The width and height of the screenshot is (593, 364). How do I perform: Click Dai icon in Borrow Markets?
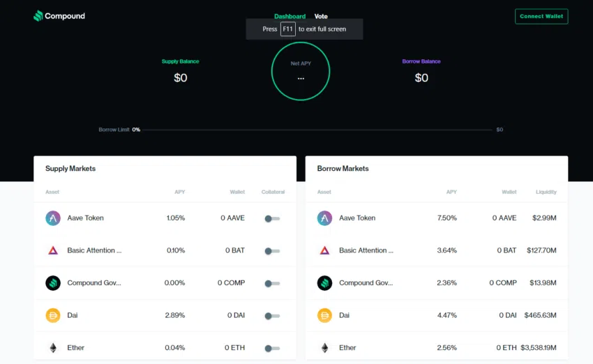pos(324,315)
